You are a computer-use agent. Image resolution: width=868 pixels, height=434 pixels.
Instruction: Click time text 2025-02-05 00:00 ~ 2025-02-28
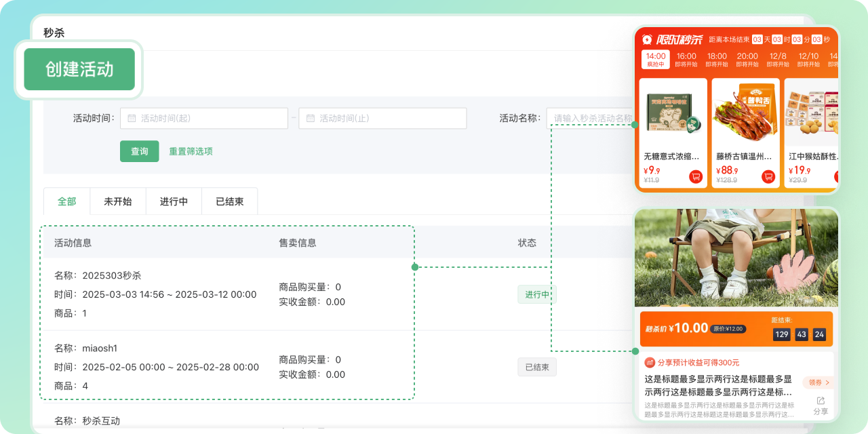coord(170,367)
